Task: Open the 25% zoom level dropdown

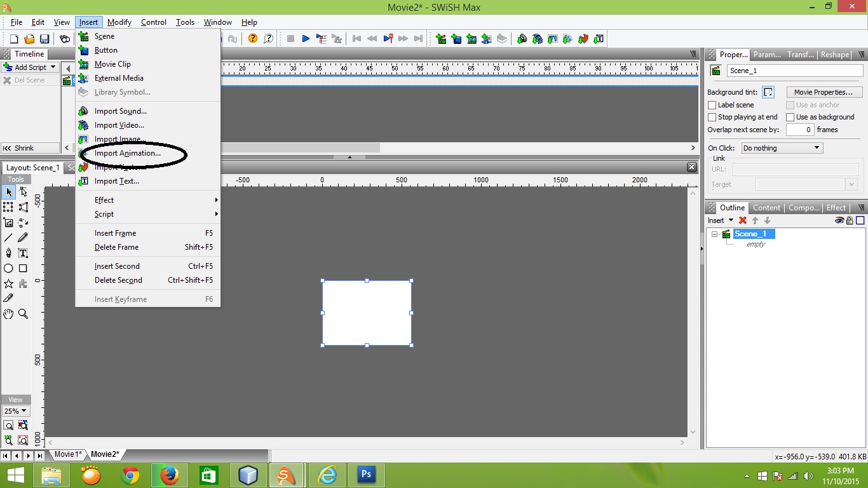Action: point(16,411)
